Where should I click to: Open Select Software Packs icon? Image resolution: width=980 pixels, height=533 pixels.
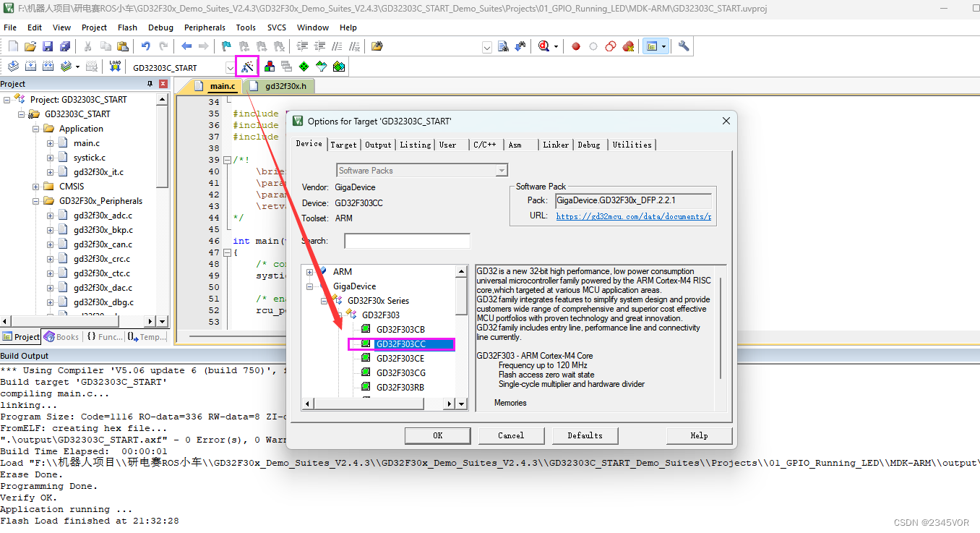click(x=321, y=67)
